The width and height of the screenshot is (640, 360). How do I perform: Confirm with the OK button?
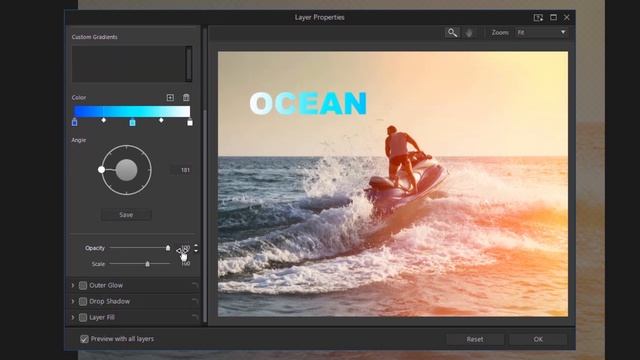[538, 339]
